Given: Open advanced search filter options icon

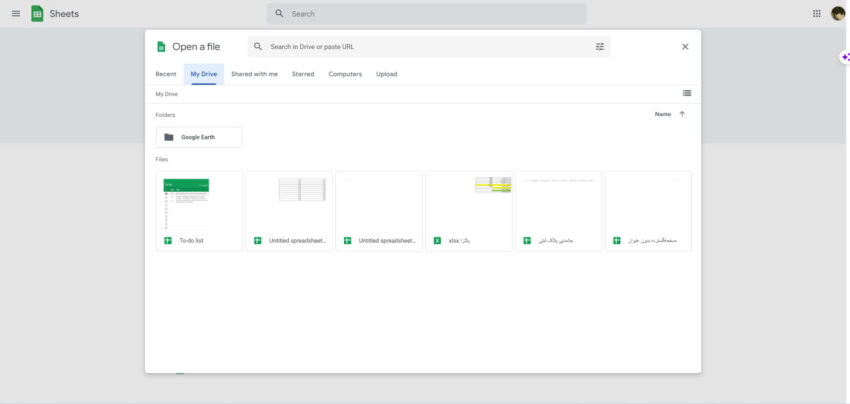Looking at the screenshot, I should point(600,47).
